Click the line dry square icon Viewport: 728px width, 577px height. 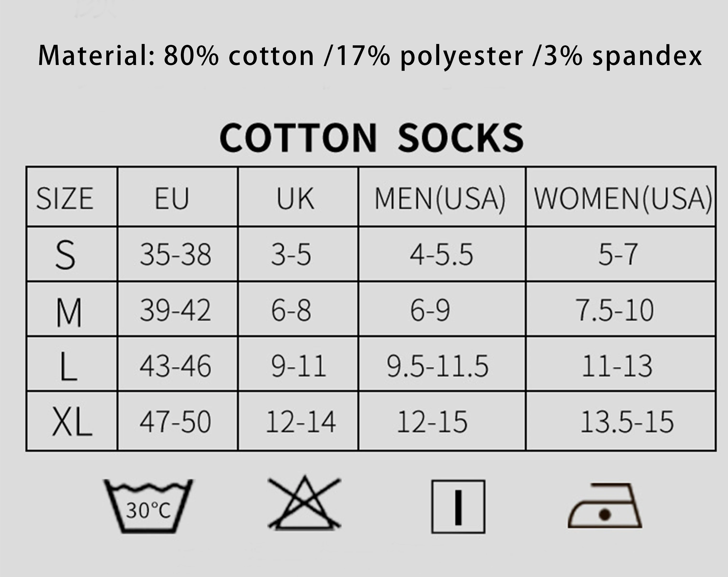click(458, 507)
